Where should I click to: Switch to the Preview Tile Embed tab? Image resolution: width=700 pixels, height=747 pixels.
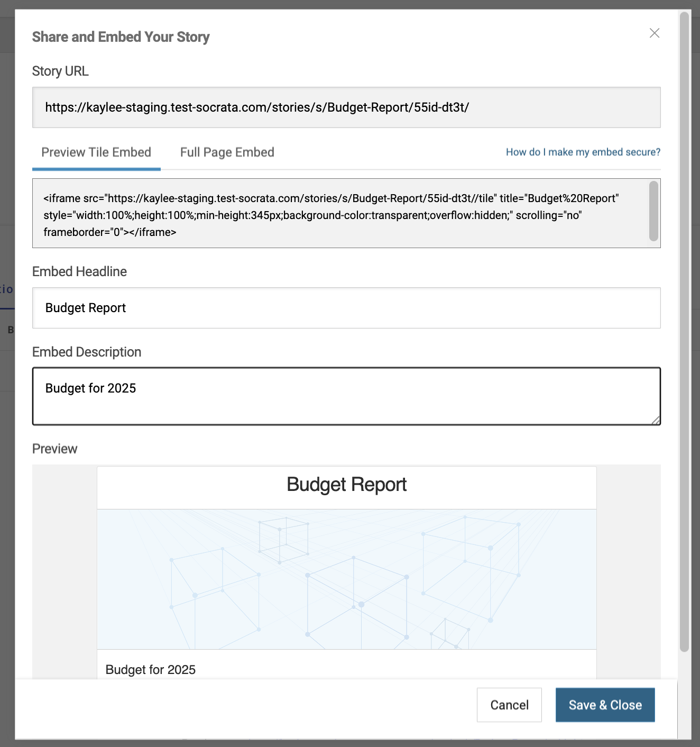coord(96,152)
